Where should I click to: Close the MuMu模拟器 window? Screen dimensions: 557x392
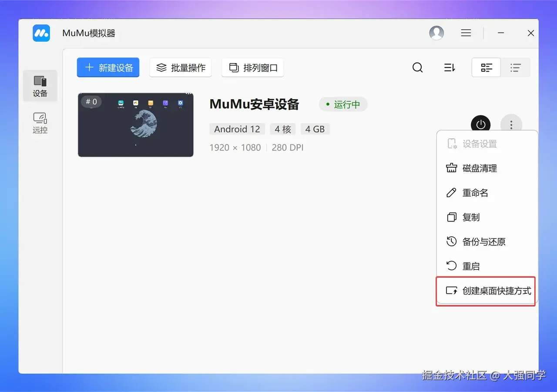(531, 33)
